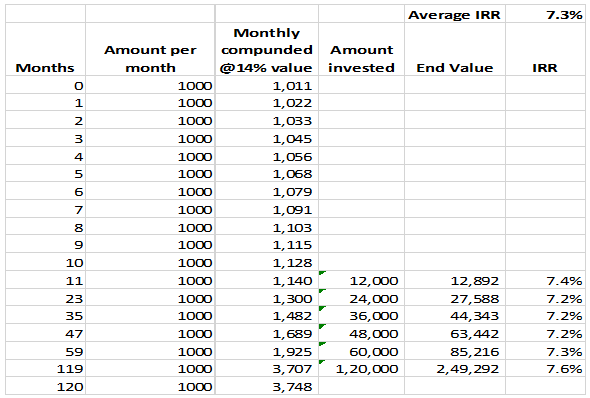590x398 pixels.
Task: Click the Monthly compunded @14% value header
Action: point(267,49)
